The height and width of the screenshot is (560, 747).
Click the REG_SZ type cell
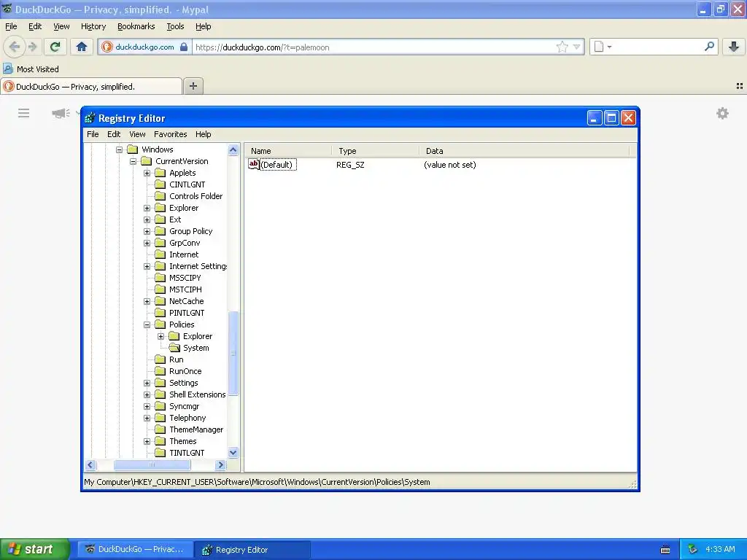pos(350,165)
